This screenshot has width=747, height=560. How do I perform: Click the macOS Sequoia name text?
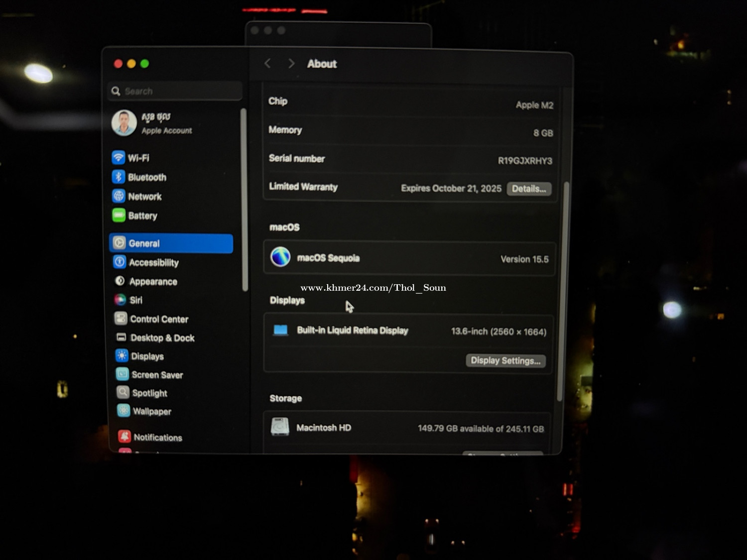pos(328,258)
